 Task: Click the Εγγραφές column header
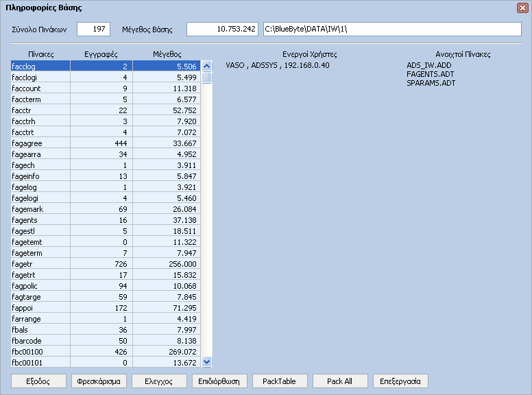pyautogui.click(x=101, y=54)
